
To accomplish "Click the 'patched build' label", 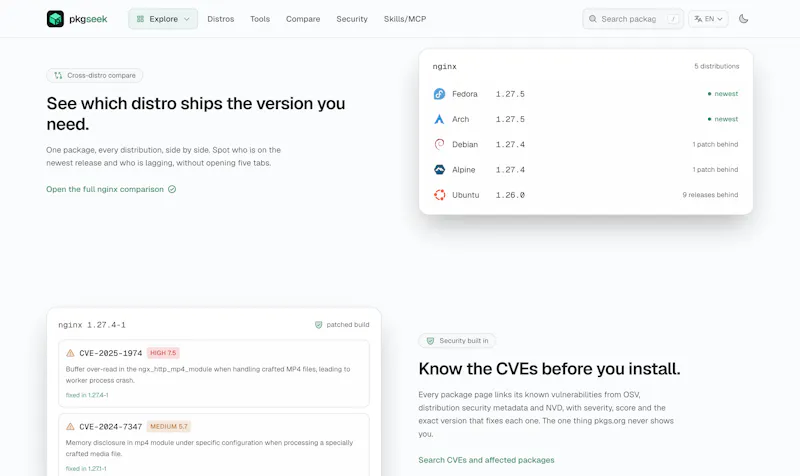I will (x=347, y=324).
